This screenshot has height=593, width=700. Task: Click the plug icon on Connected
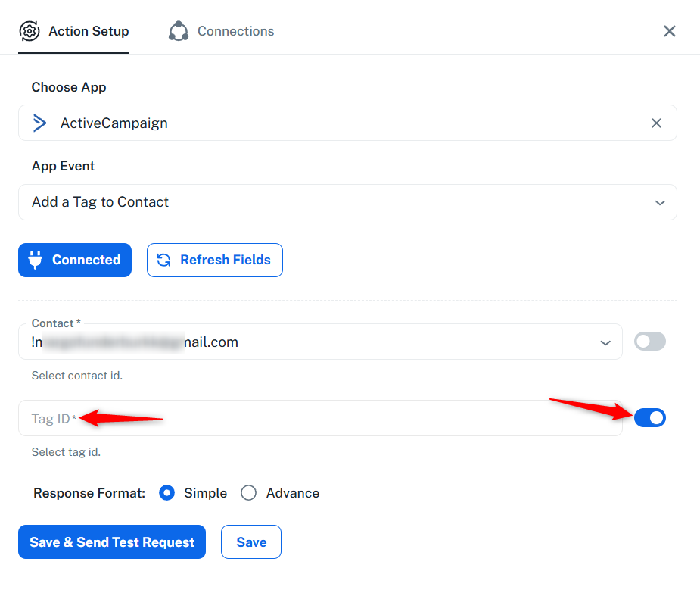[x=36, y=260]
